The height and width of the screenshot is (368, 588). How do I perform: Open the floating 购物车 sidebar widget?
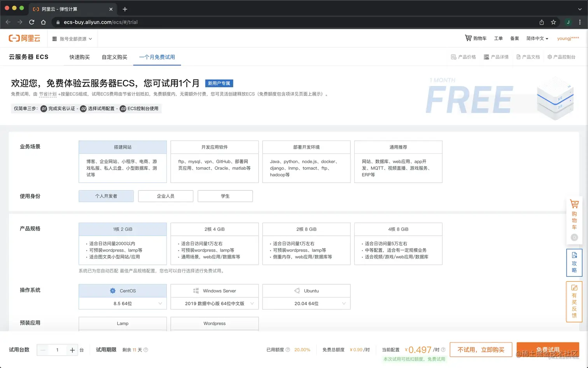574,220
